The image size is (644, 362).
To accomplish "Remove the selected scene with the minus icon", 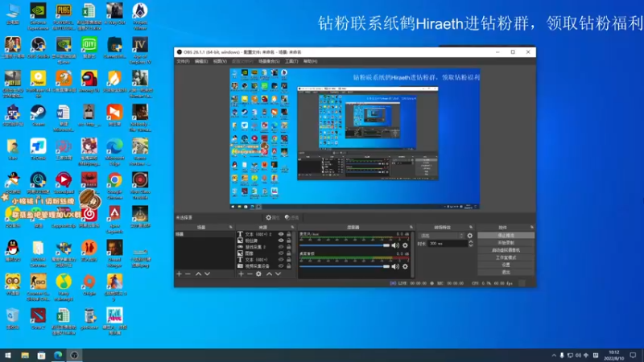I will pos(188,274).
